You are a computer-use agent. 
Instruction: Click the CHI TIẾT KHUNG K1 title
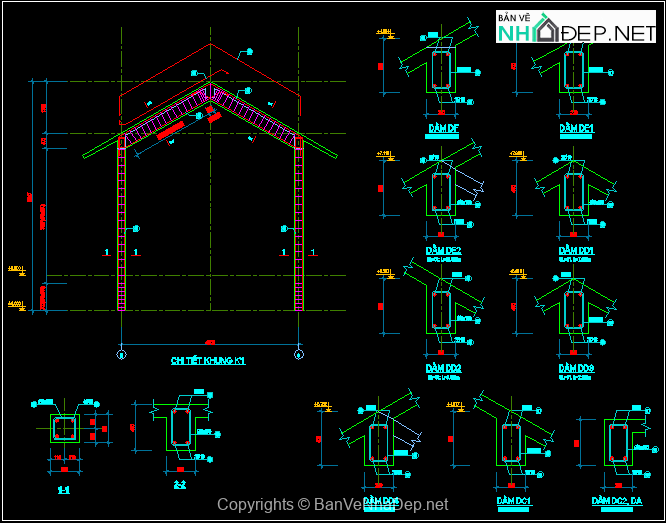tap(208, 360)
